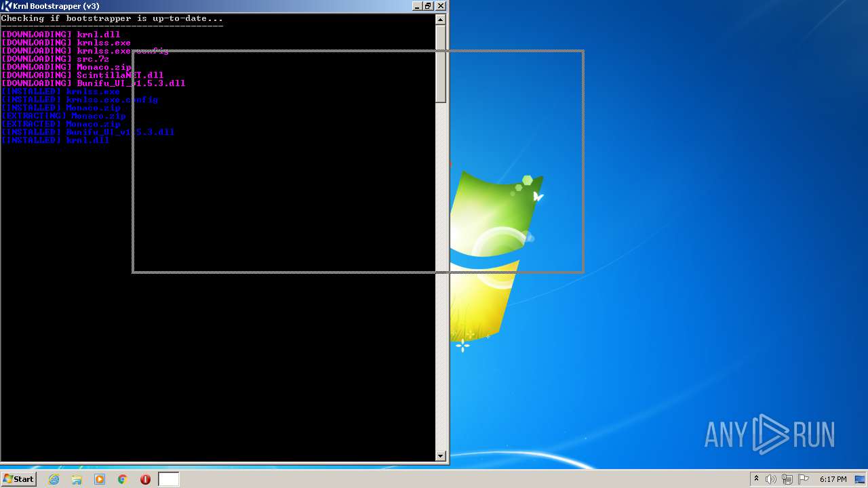Viewport: 868px width, 488px height.
Task: Click the '[DOWNLOADING] ScintillaNET.dll' line
Action: (83, 75)
